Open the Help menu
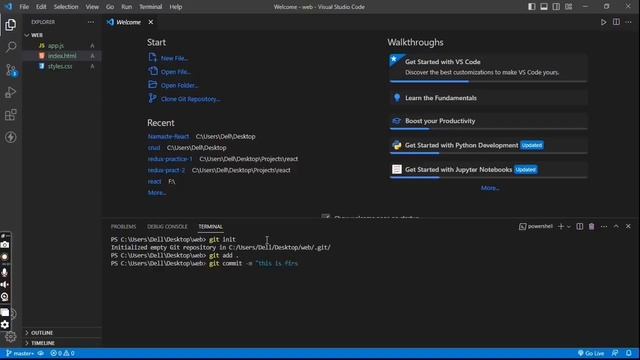The height and width of the screenshot is (360, 640). [x=176, y=7]
